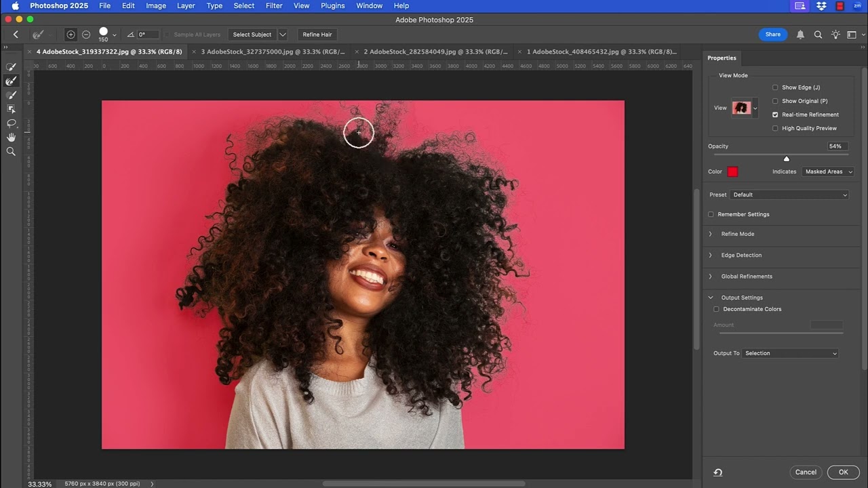Open the File menu

pos(104,5)
